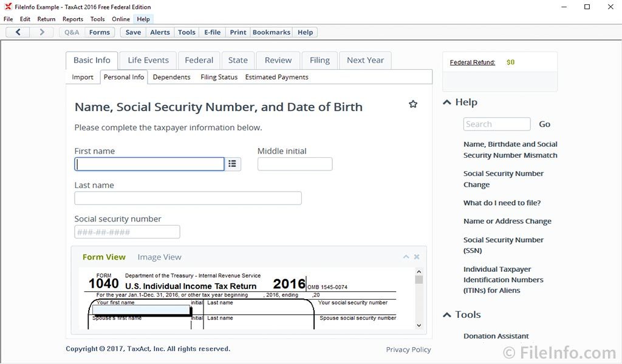Open the Dependents sub-tab
Image resolution: width=622 pixels, height=364 pixels.
coord(171,77)
